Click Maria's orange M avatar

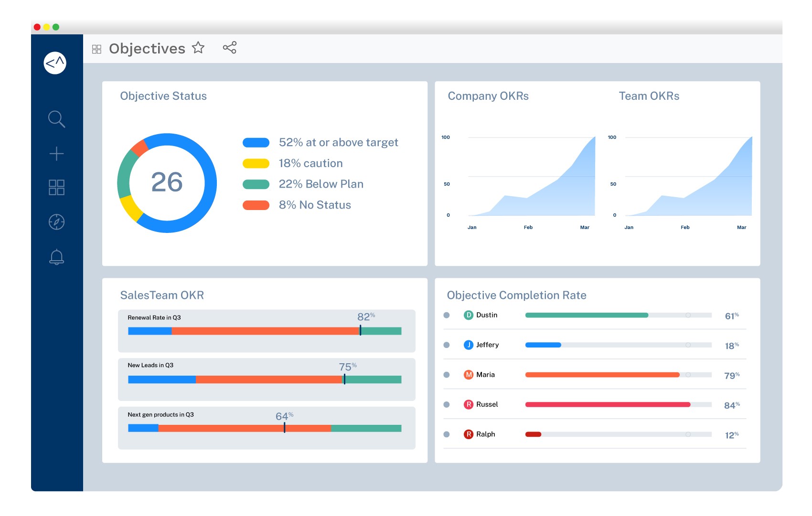(469, 375)
